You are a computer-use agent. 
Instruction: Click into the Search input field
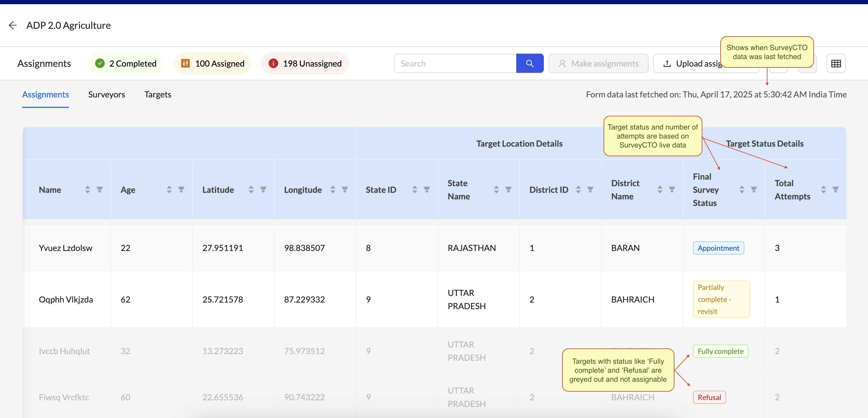click(x=454, y=63)
